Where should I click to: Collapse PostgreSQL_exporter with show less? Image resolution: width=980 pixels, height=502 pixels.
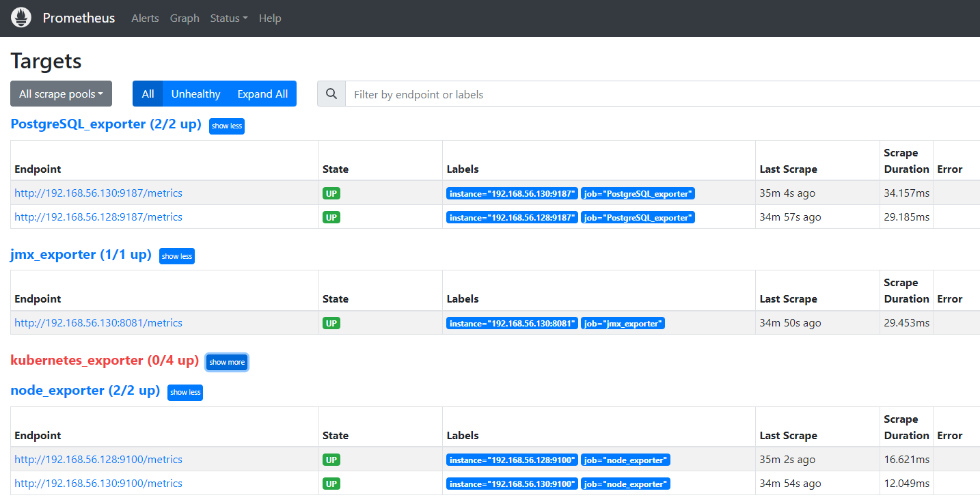point(227,126)
